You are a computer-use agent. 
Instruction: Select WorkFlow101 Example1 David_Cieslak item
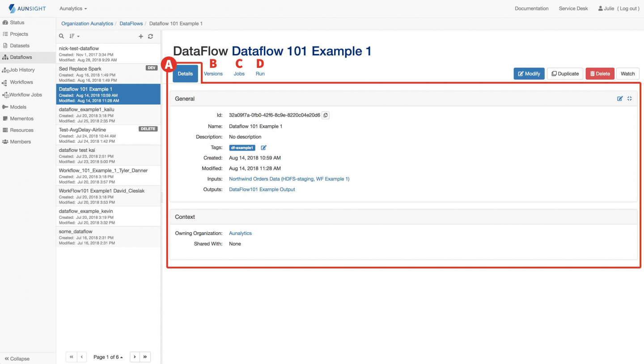tap(108, 196)
